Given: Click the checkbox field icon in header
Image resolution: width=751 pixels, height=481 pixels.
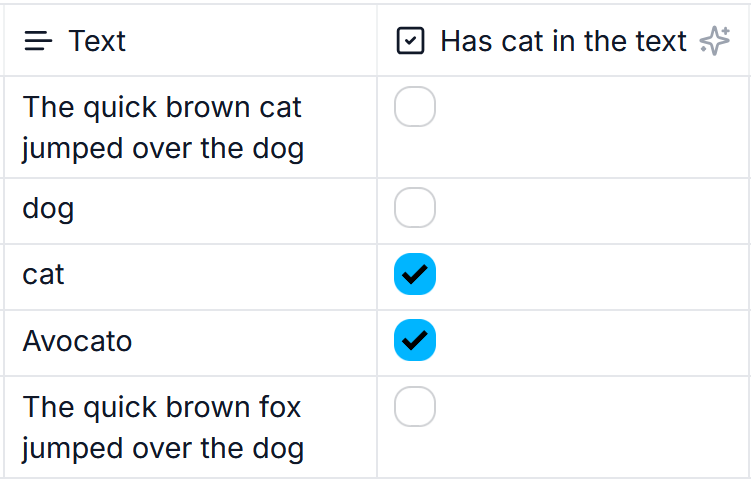Looking at the screenshot, I should coord(410,41).
